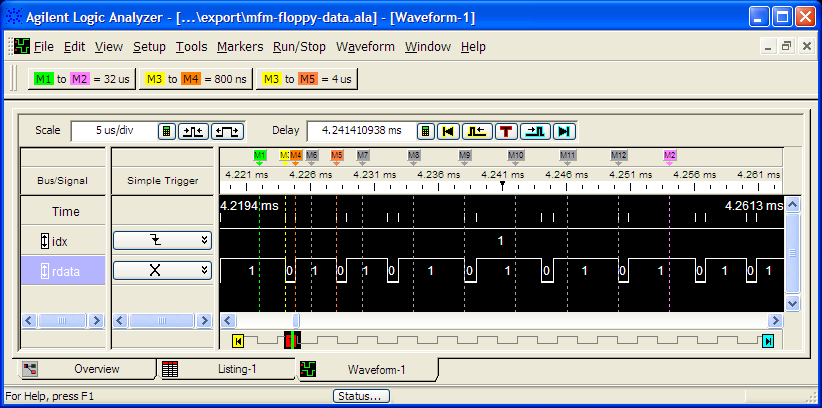Go to beginning of data (yellow icon)
Image resolution: width=822 pixels, height=408 pixels.
point(448,131)
